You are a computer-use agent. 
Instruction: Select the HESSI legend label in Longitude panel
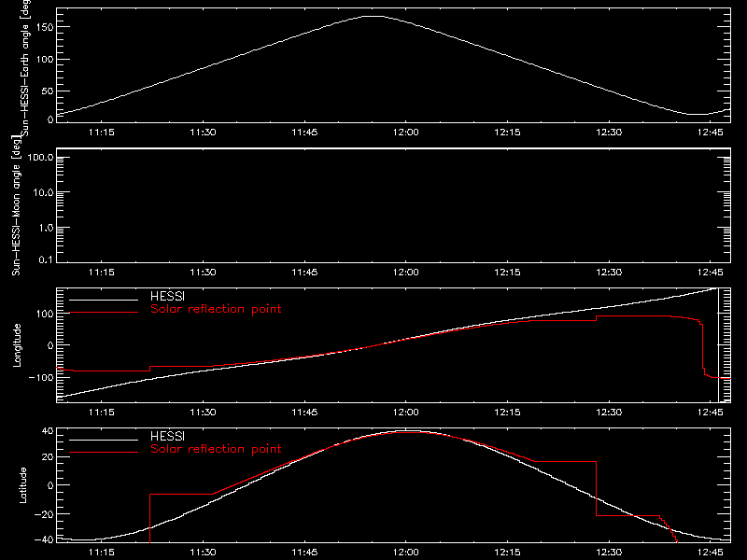pos(167,296)
